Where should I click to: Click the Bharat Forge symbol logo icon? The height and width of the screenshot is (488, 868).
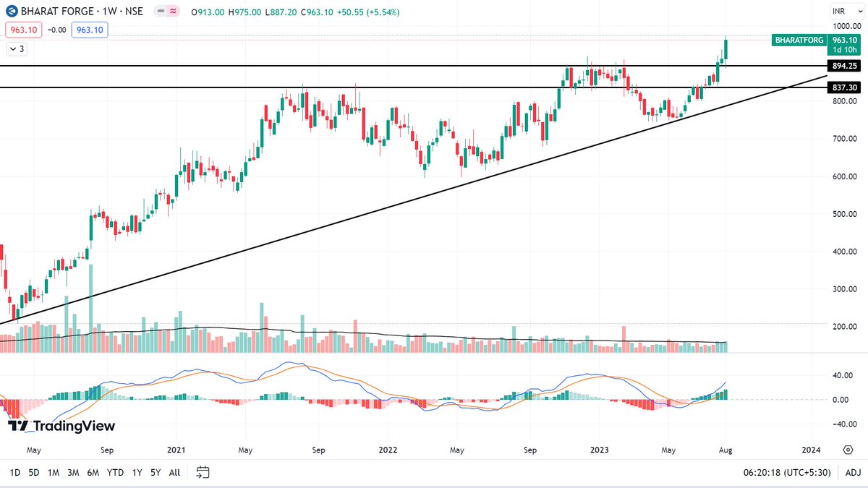click(12, 12)
